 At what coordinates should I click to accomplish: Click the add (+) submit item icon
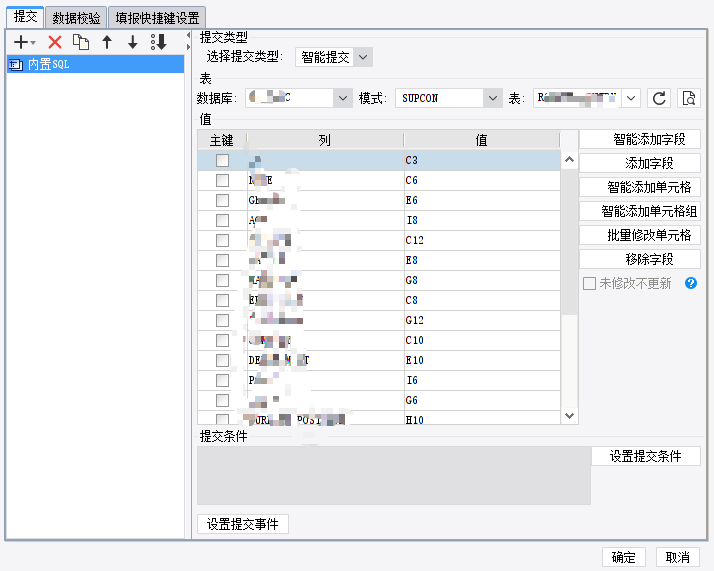click(21, 42)
